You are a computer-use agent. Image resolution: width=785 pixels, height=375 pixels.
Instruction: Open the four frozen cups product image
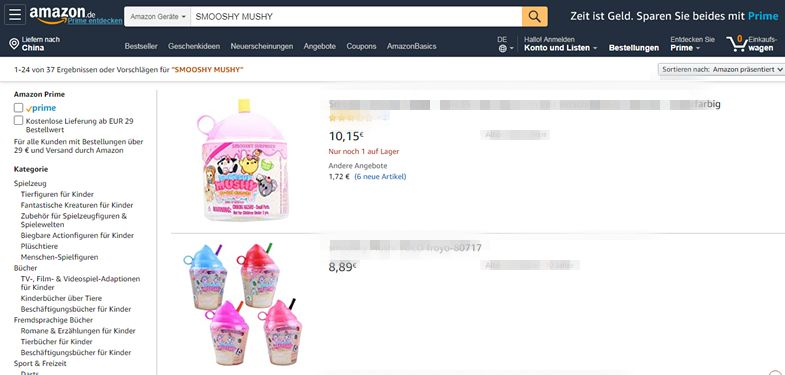243,304
